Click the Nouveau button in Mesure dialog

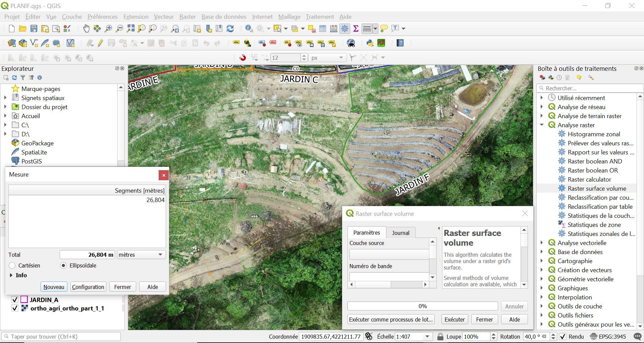[x=54, y=287]
